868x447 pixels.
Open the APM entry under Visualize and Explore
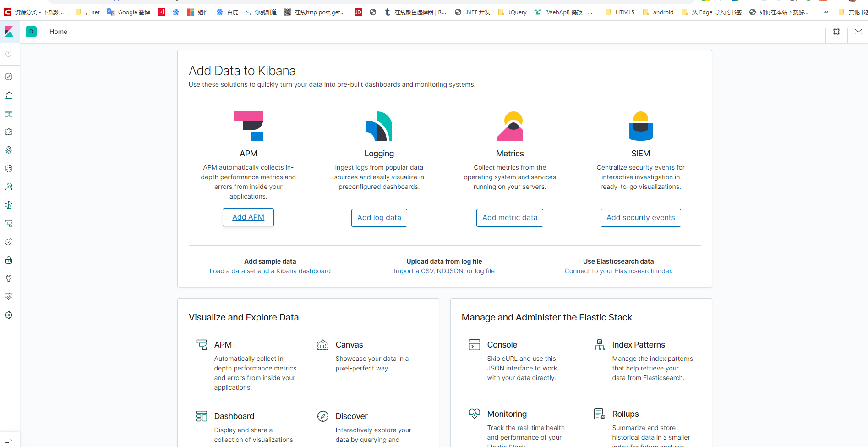(x=223, y=345)
